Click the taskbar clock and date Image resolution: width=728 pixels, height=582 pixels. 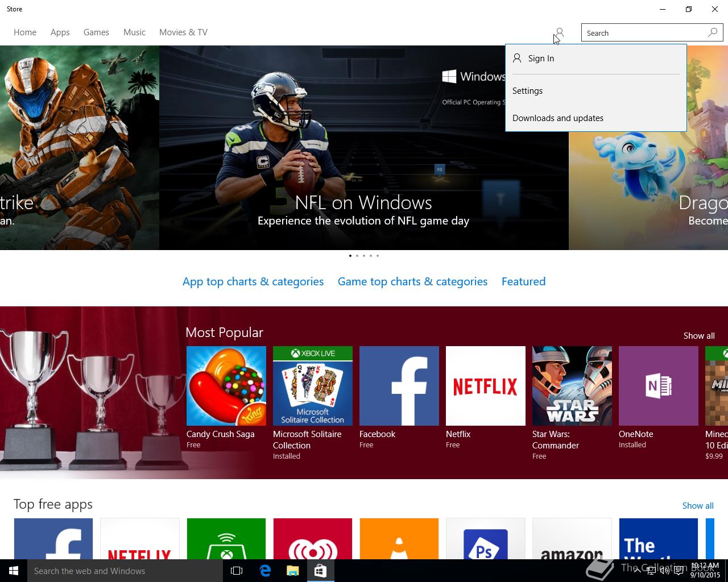click(x=705, y=571)
